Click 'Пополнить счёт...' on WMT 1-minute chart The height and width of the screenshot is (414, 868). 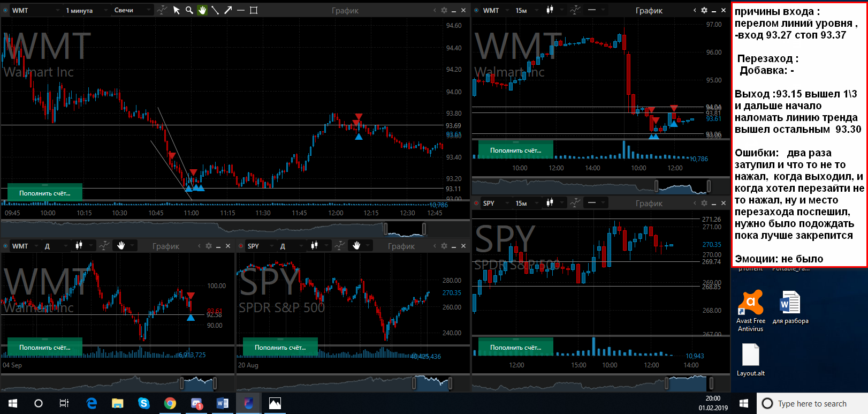tap(45, 193)
